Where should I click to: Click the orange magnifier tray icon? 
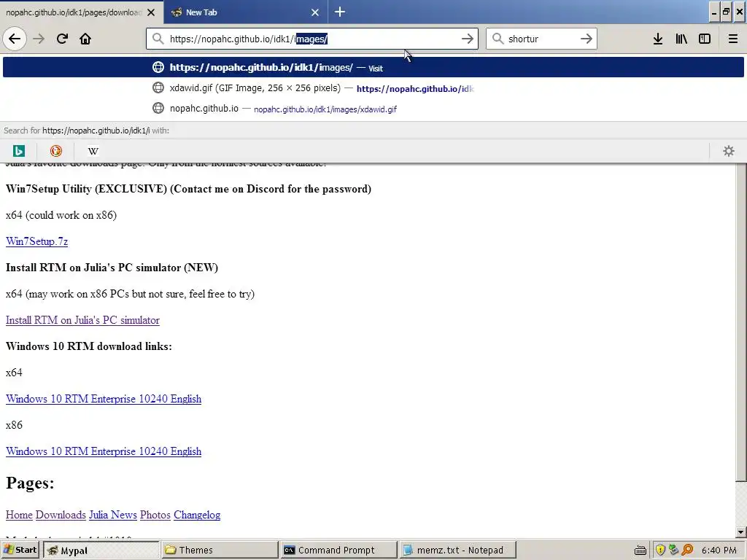[687, 550]
